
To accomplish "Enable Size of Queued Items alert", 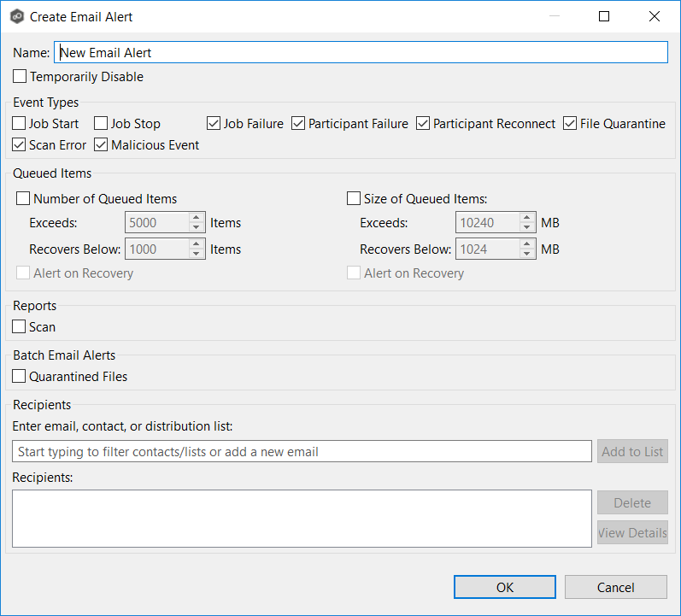I will click(x=354, y=199).
